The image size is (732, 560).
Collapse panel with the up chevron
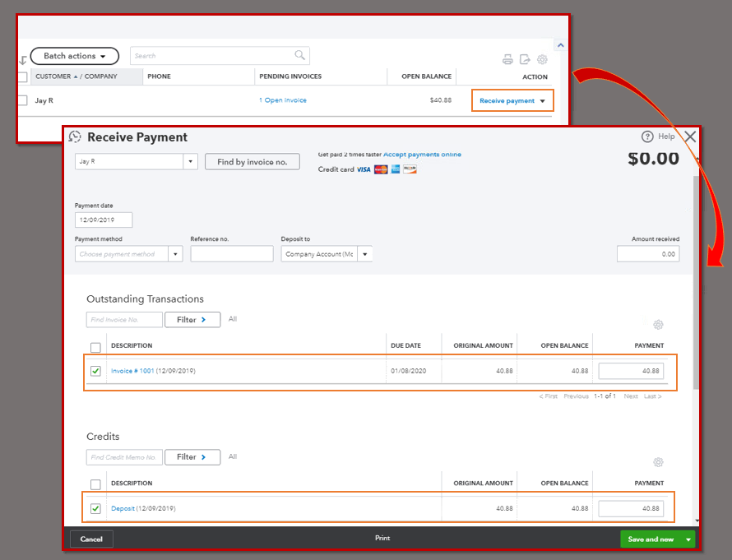click(561, 45)
